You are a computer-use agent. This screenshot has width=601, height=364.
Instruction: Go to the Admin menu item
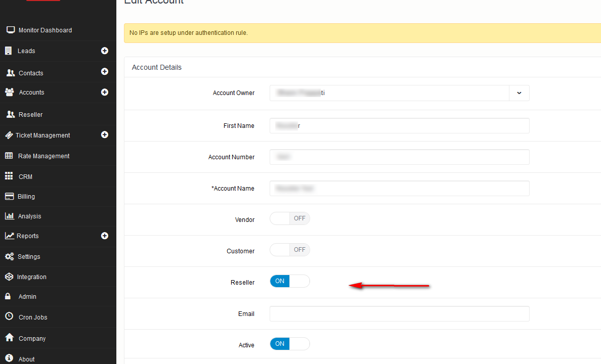coord(27,297)
